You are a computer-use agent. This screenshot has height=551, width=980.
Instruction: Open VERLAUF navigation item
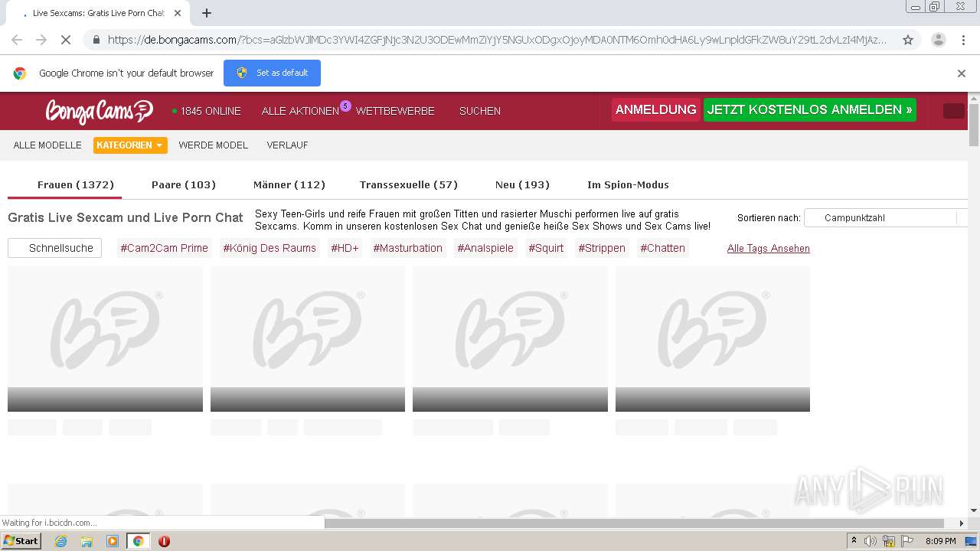[x=287, y=145]
